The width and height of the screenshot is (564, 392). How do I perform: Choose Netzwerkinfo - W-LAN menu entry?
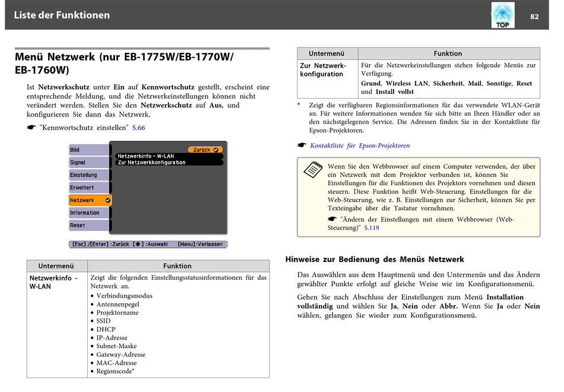point(169,156)
